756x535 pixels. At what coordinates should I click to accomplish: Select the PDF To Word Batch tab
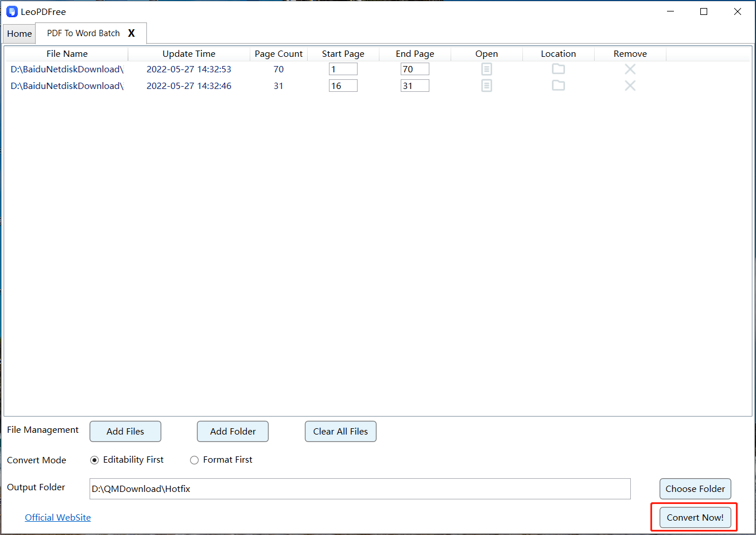tap(83, 33)
